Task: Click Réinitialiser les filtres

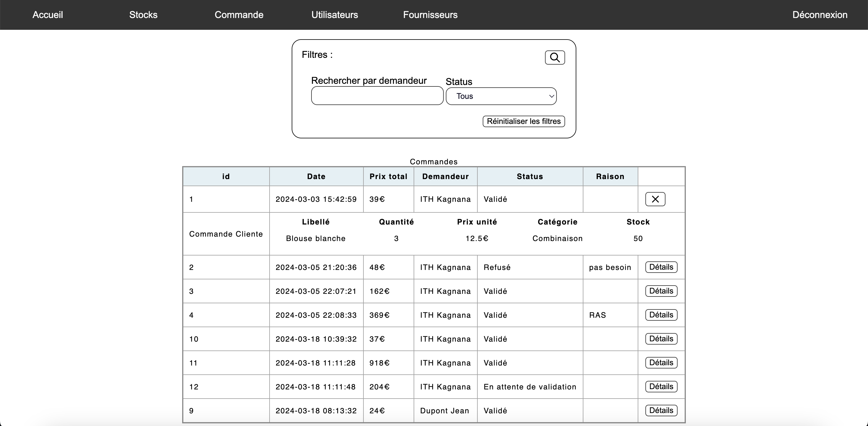Action: [x=523, y=121]
